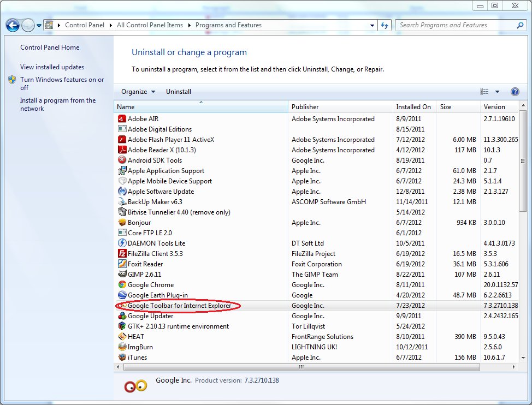Image resolution: width=532 pixels, height=405 pixels.
Task: Click the Google Chrome icon in list
Action: [122, 285]
